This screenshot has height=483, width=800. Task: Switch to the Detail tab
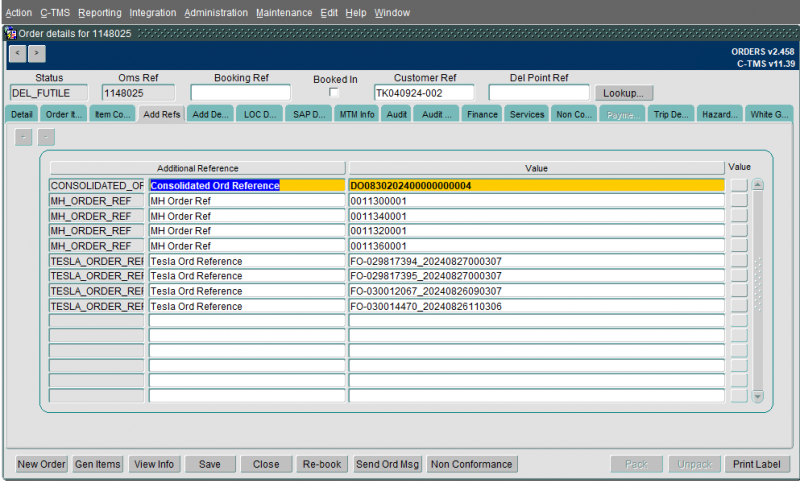pos(21,114)
